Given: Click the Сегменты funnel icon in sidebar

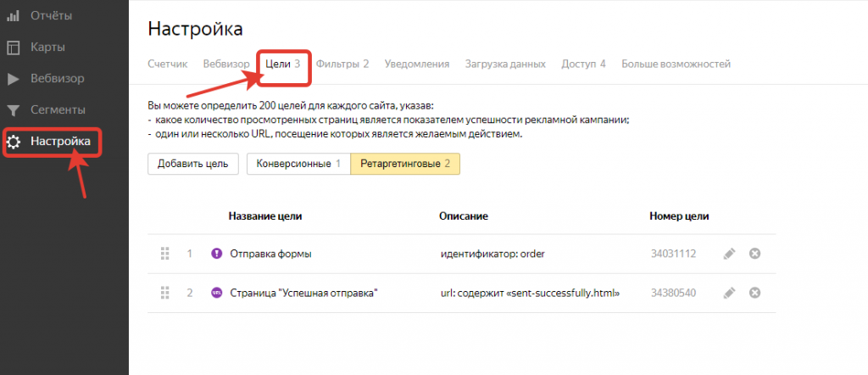Looking at the screenshot, I should pyautogui.click(x=14, y=110).
